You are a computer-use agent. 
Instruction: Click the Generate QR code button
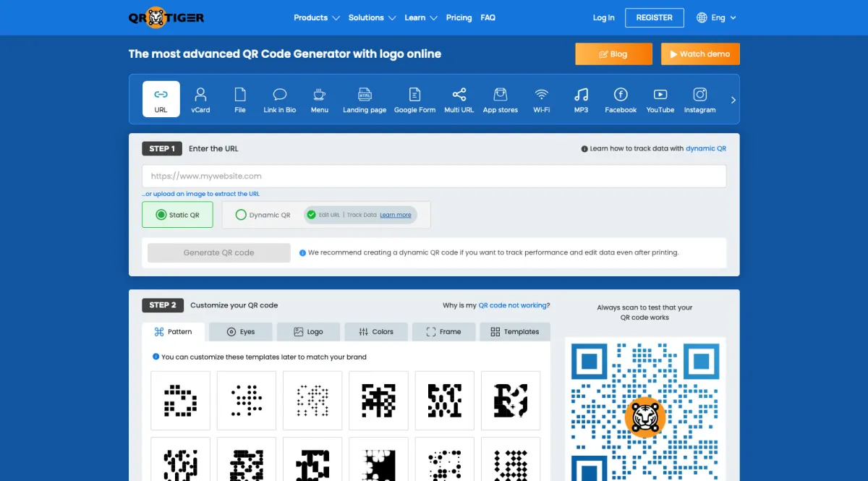point(218,252)
